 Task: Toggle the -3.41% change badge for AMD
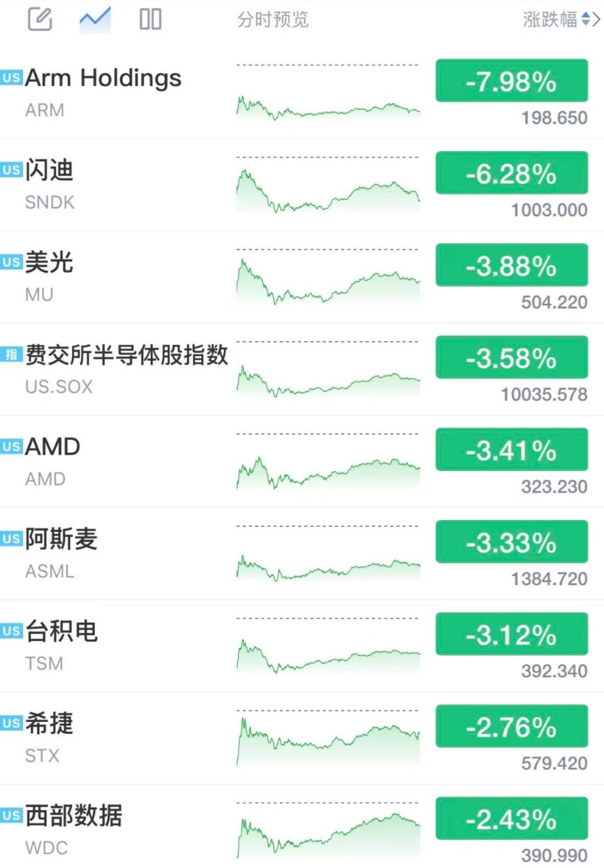(512, 450)
